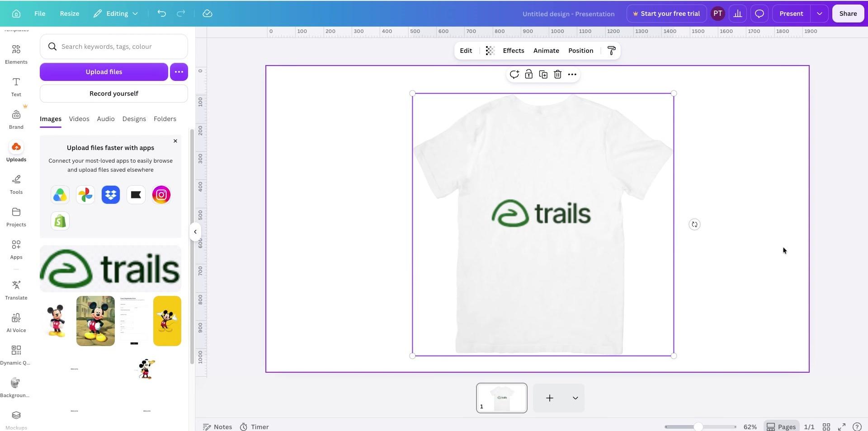The width and height of the screenshot is (868, 431).
Task: Expand add page options arrow
Action: pos(575,398)
